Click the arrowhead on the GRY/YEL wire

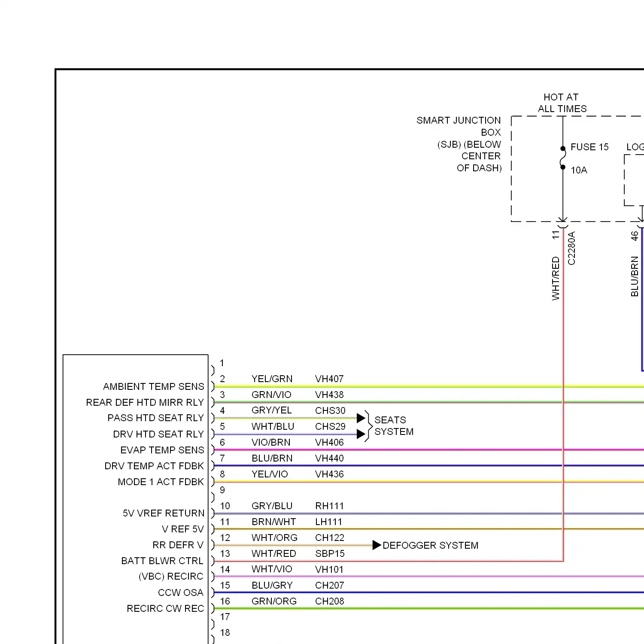tap(361, 418)
